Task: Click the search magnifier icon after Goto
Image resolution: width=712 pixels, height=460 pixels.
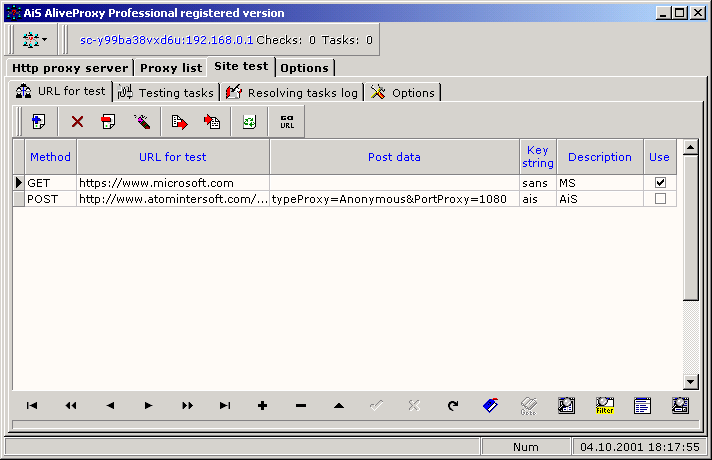Action: 566,406
